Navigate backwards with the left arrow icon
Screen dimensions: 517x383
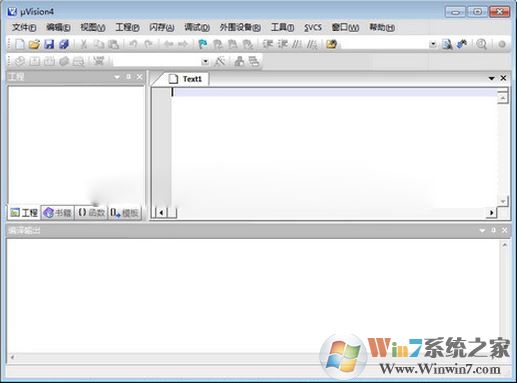tap(168, 44)
